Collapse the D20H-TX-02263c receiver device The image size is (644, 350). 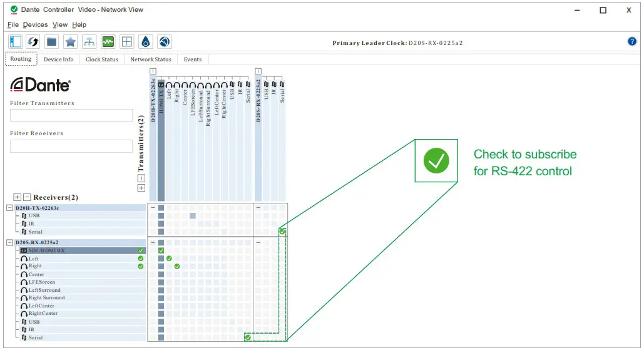tap(10, 208)
